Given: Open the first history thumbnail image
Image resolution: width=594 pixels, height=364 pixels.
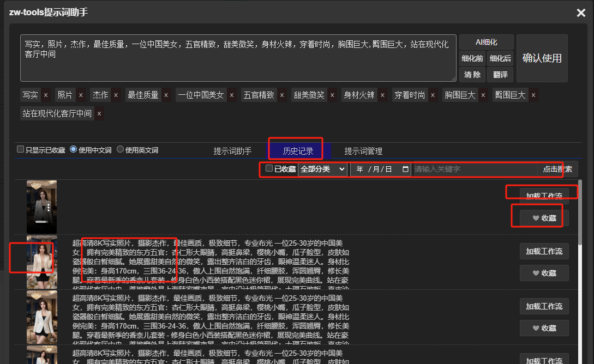Looking at the screenshot, I should [41, 207].
